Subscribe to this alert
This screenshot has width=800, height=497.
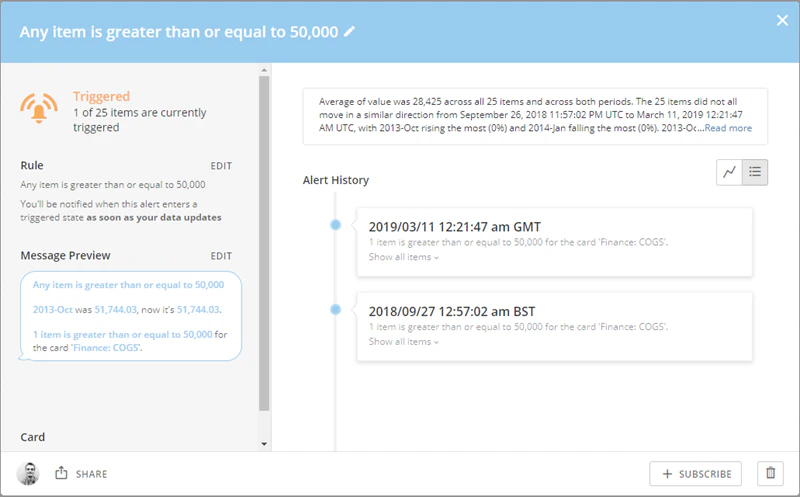coord(695,474)
